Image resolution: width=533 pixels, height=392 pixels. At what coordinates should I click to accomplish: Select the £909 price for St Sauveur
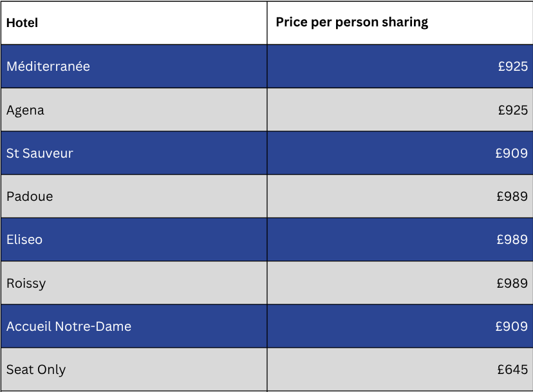click(x=511, y=153)
